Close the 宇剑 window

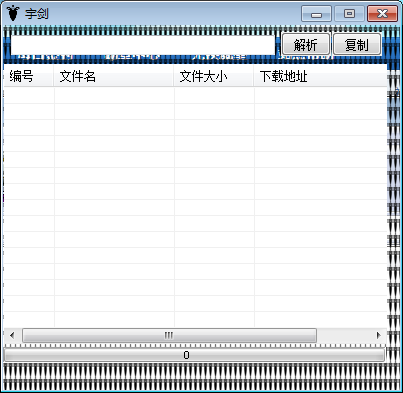[383, 14]
